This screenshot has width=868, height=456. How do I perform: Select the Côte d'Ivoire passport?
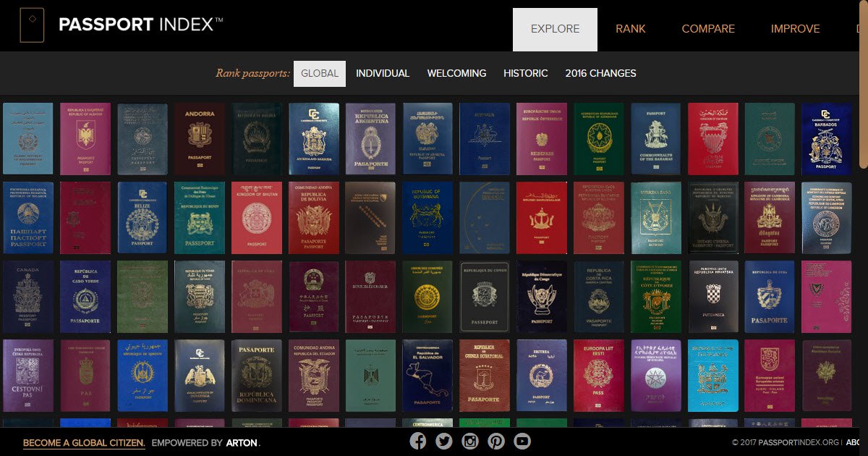(x=656, y=297)
